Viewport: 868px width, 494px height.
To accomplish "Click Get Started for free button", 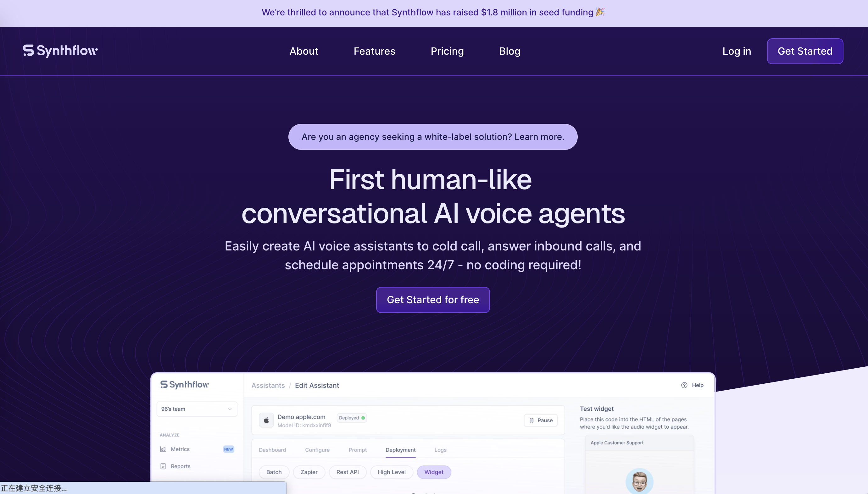I will click(433, 300).
